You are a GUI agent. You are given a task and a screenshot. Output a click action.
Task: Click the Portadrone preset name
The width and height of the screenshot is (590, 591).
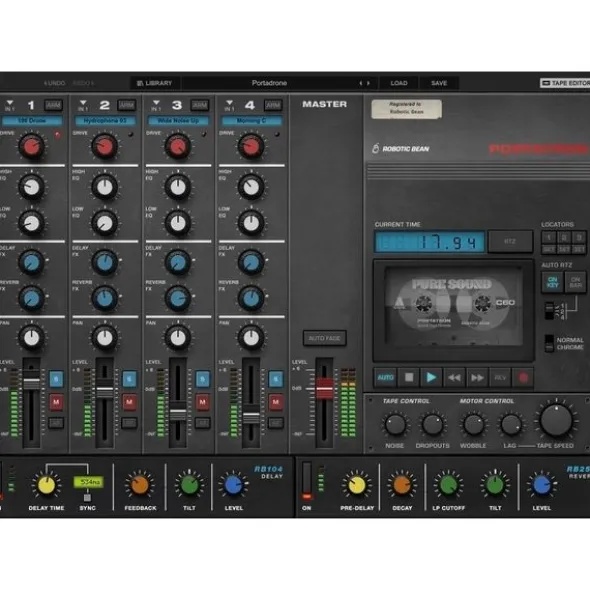click(x=269, y=83)
